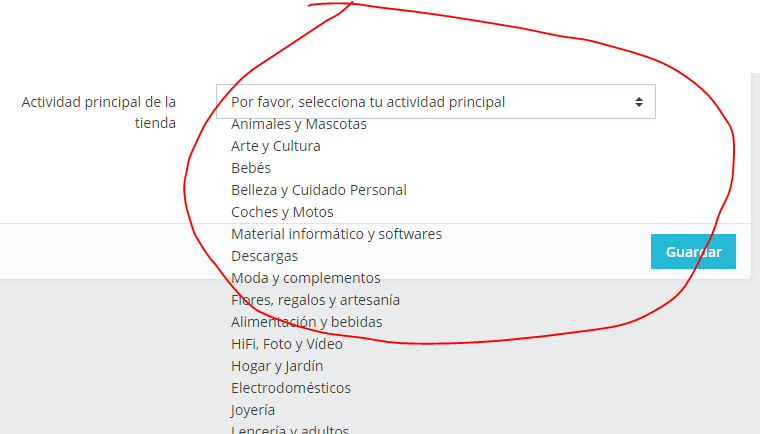The image size is (760, 434).
Task: Pick 'Lencería y adultos' option
Action: (x=289, y=429)
